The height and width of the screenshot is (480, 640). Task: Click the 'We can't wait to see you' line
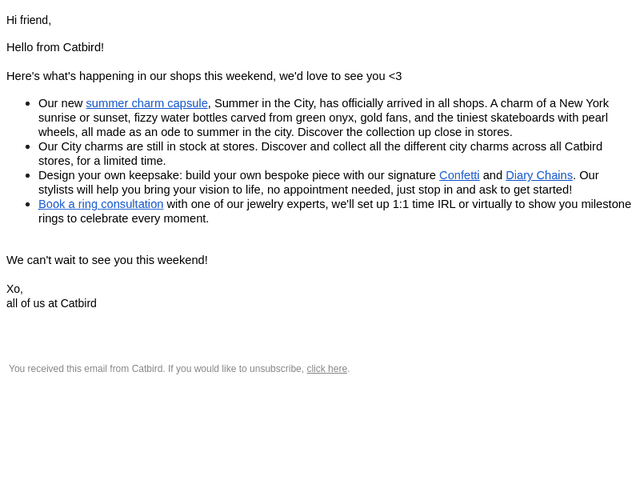pos(107,260)
